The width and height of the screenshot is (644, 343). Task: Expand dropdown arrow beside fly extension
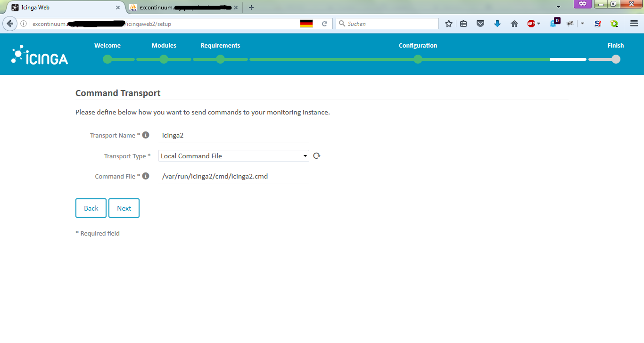click(x=583, y=24)
